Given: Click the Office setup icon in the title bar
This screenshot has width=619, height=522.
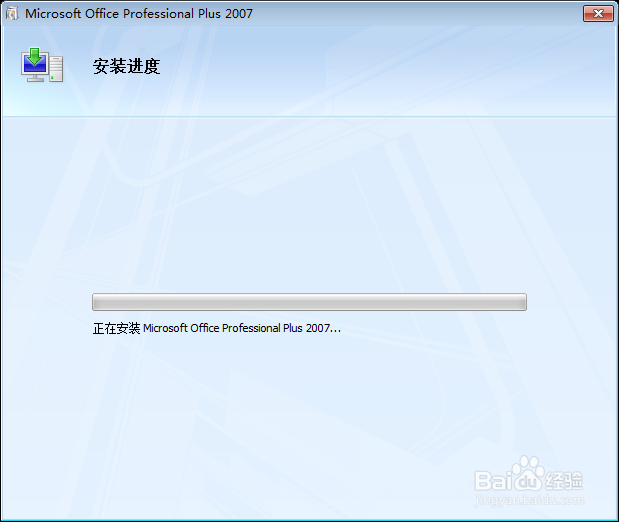Looking at the screenshot, I should (12, 13).
